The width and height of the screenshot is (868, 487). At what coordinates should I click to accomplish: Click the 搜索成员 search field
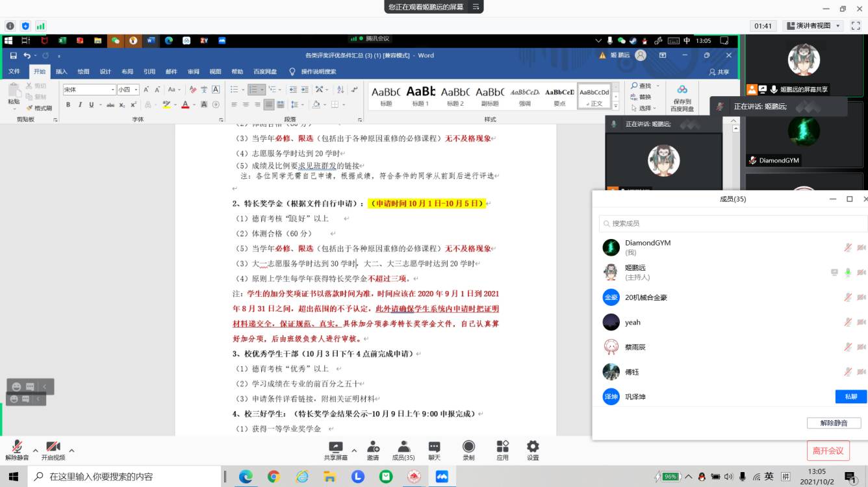click(x=732, y=223)
